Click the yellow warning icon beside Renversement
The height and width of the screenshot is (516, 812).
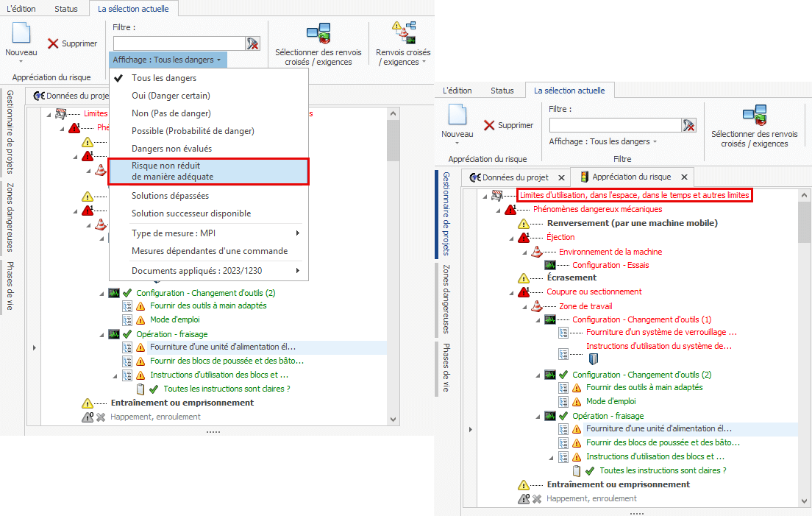[524, 224]
